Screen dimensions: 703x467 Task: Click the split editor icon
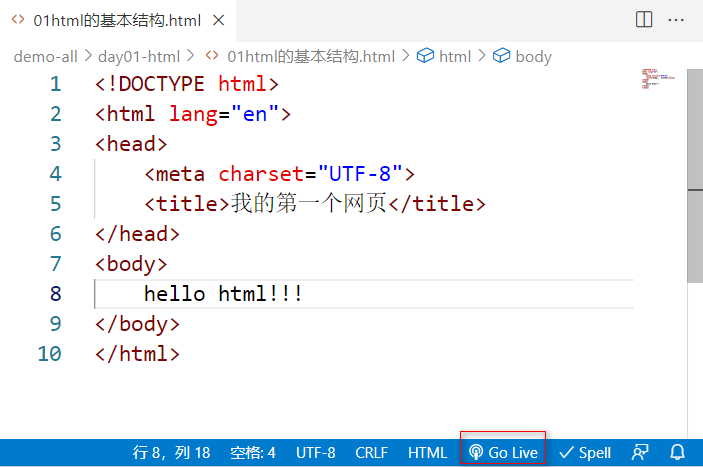[644, 20]
